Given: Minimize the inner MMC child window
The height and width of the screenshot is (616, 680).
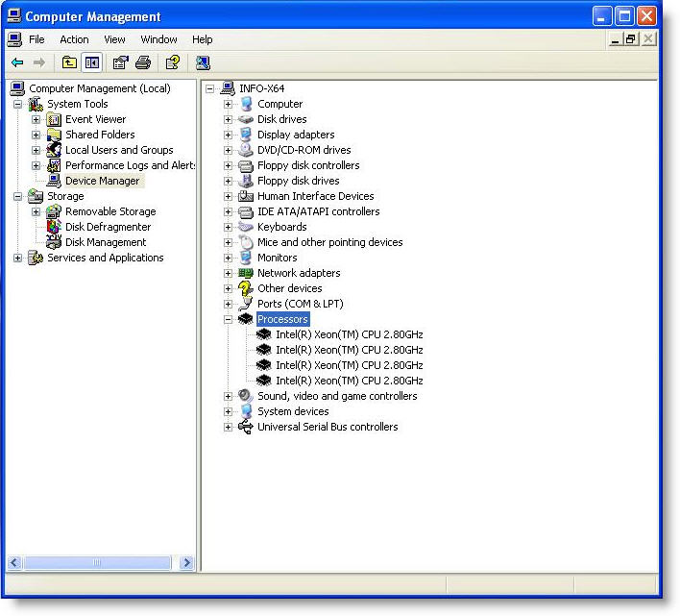Looking at the screenshot, I should pos(615,39).
